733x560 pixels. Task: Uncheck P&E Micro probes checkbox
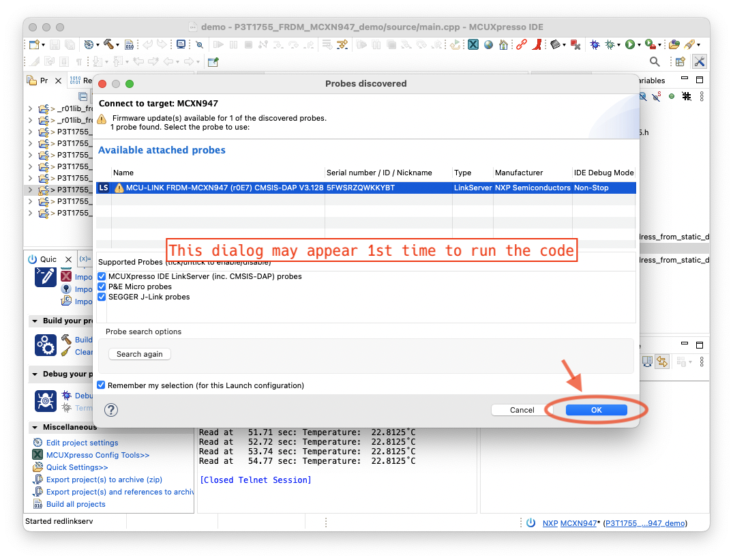102,286
